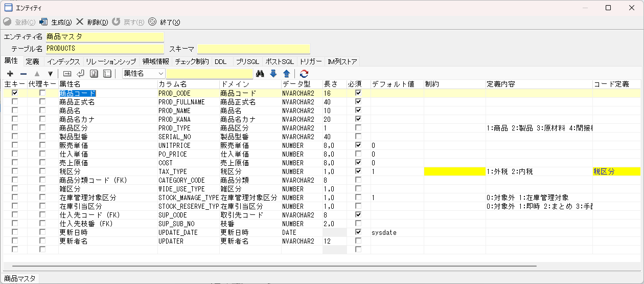Click the エンティティ名 input field
644x284 pixels.
click(104, 37)
